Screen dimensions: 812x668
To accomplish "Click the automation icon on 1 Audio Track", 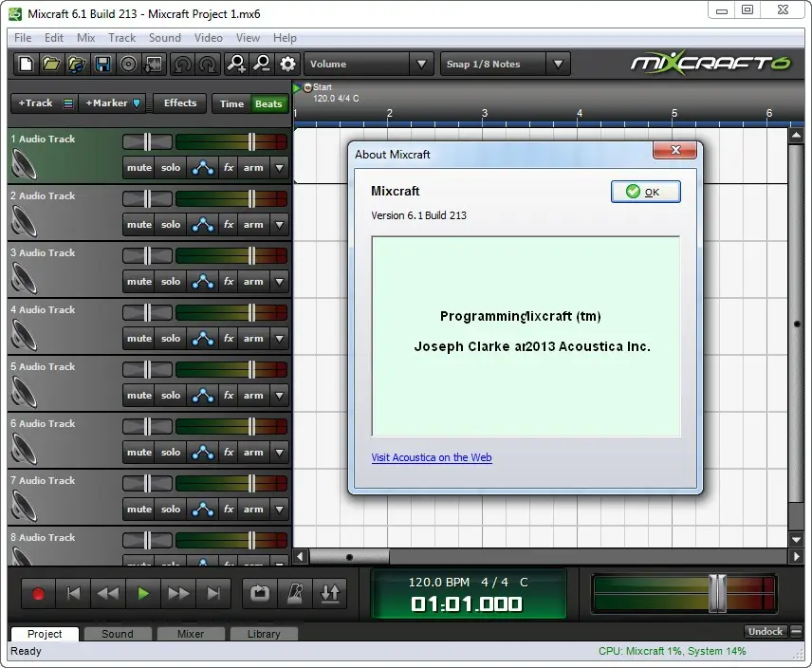I will (203, 168).
